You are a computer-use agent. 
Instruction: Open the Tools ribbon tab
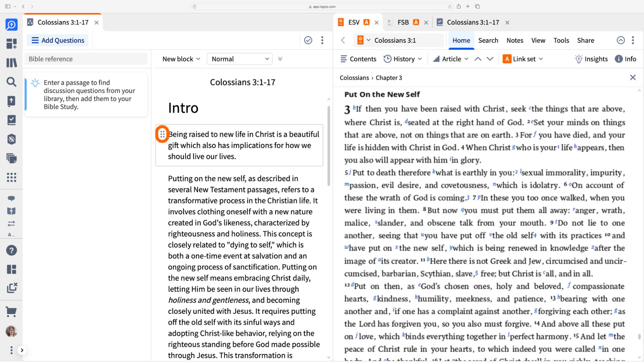pyautogui.click(x=561, y=40)
